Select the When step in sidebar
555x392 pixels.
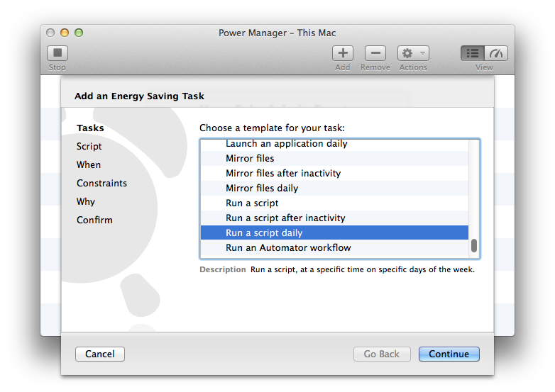click(x=89, y=164)
